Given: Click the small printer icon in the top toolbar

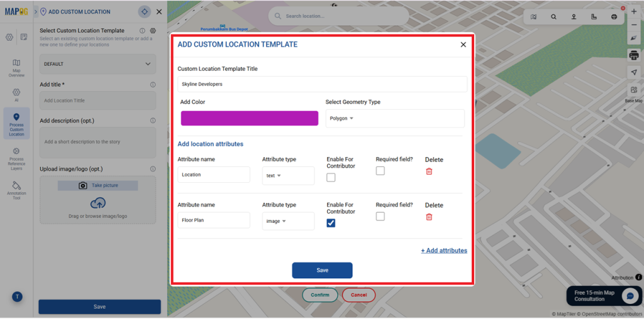Looking at the screenshot, I should coord(614,17).
